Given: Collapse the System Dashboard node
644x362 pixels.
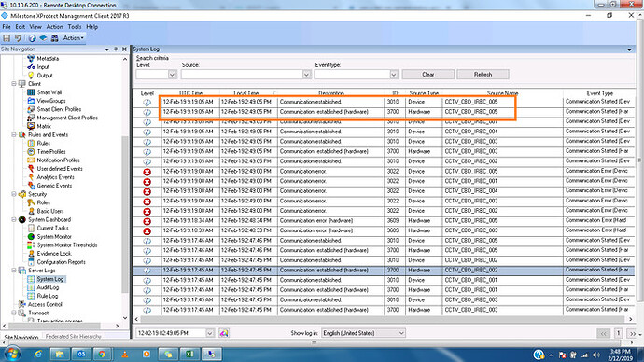Looking at the screenshot, I should [14, 219].
